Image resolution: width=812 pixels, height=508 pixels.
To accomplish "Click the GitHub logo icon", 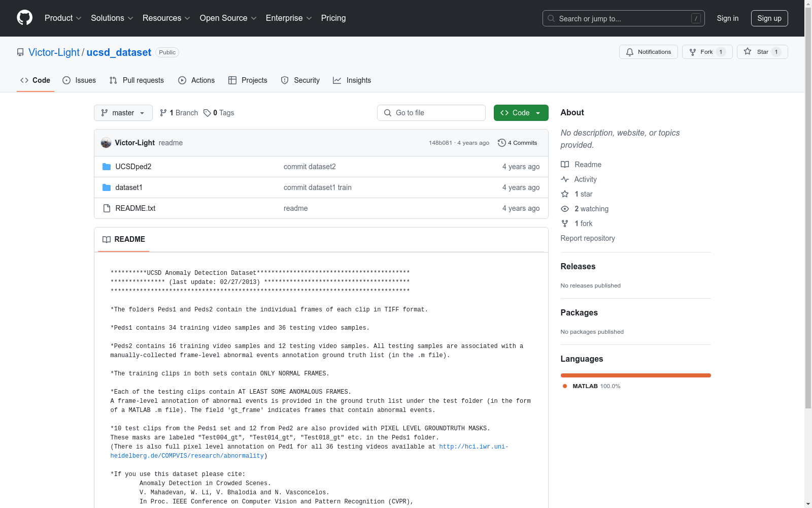I will tap(24, 18).
